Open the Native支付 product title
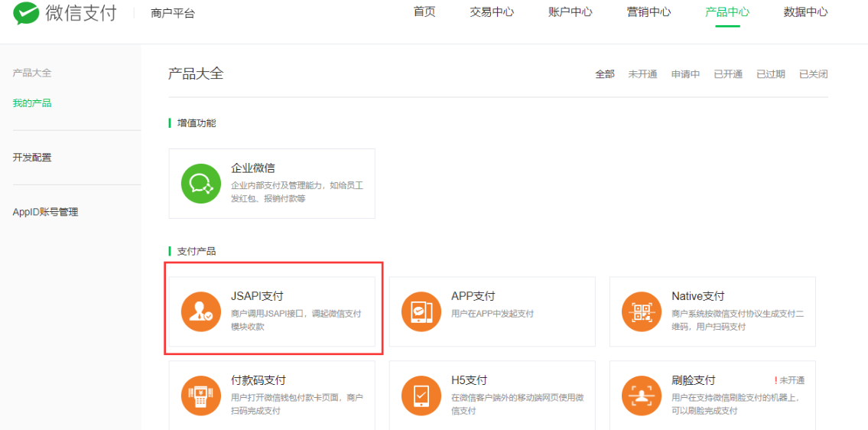The width and height of the screenshot is (868, 430). point(698,296)
